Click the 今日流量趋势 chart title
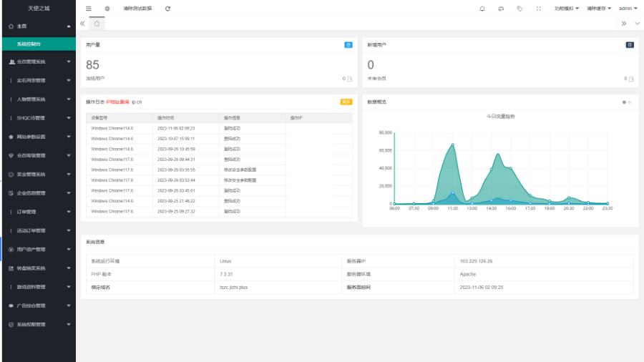Screen dimensions: 644x362 500,117
